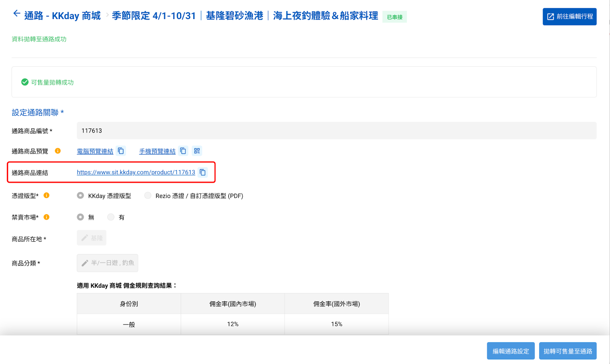Open info tooltip beside 憑證版型

coord(47,196)
